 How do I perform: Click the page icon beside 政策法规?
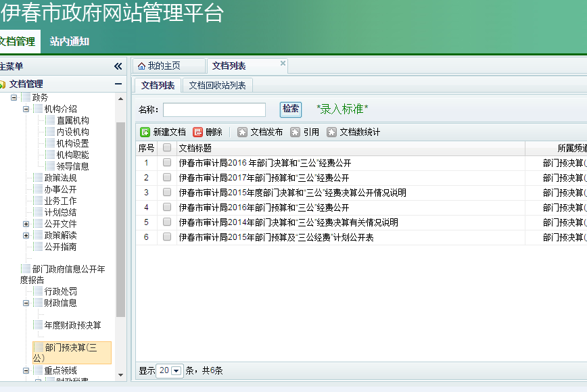pyautogui.click(x=38, y=178)
